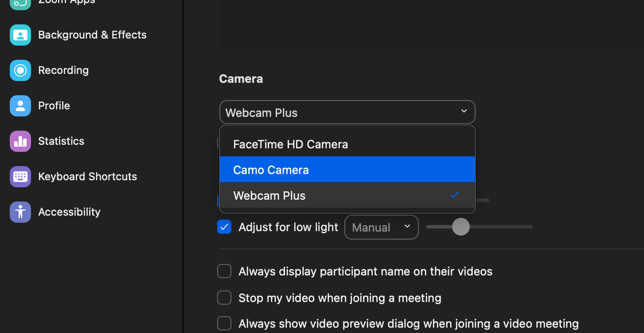Pick Webcam Plus in camera list
Screen dimensions: 644x333
click(x=269, y=196)
